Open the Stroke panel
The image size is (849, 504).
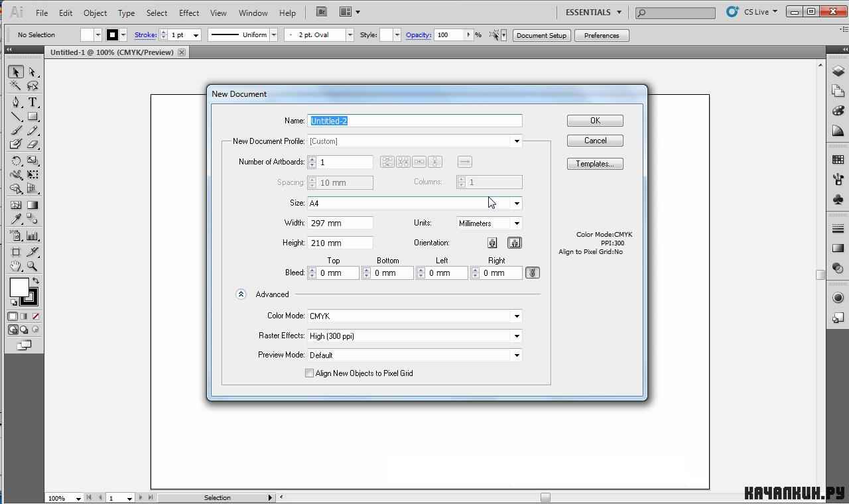click(x=838, y=229)
